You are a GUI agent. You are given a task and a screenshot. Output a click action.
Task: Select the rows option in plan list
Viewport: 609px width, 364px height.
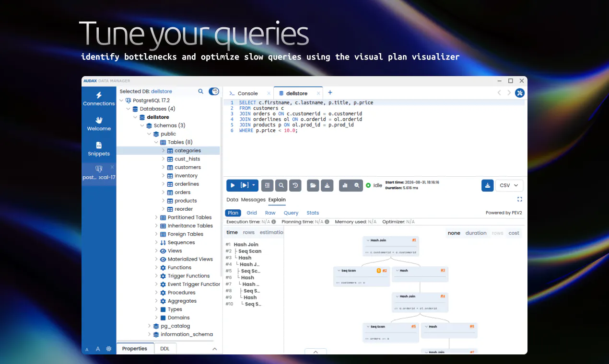(249, 232)
